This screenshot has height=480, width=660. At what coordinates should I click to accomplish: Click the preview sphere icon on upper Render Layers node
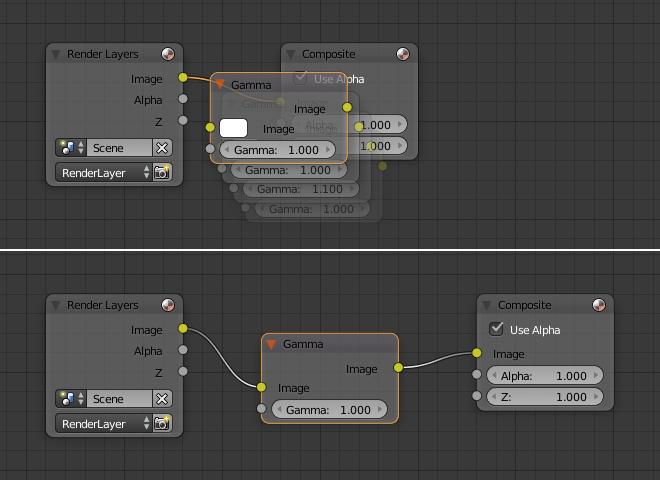pyautogui.click(x=168, y=54)
